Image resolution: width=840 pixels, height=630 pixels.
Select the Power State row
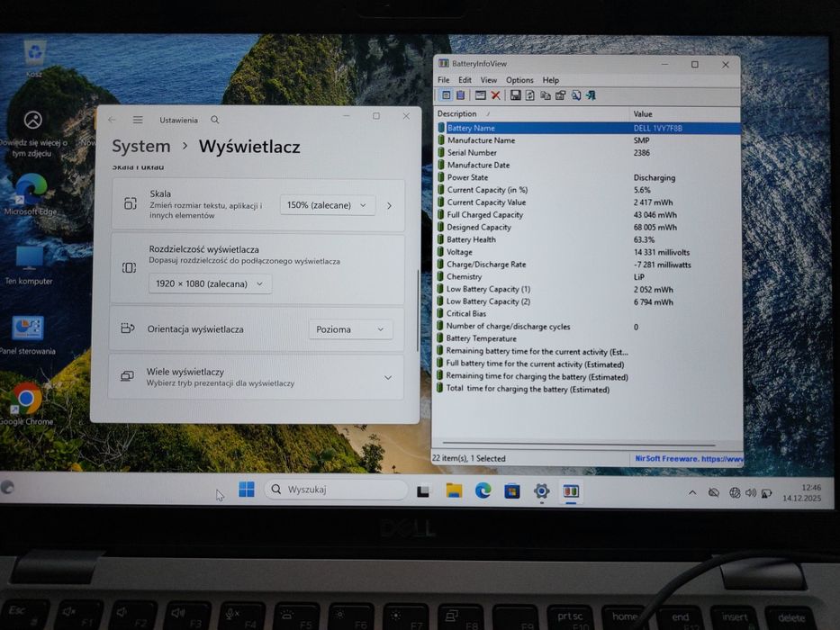[x=588, y=177]
